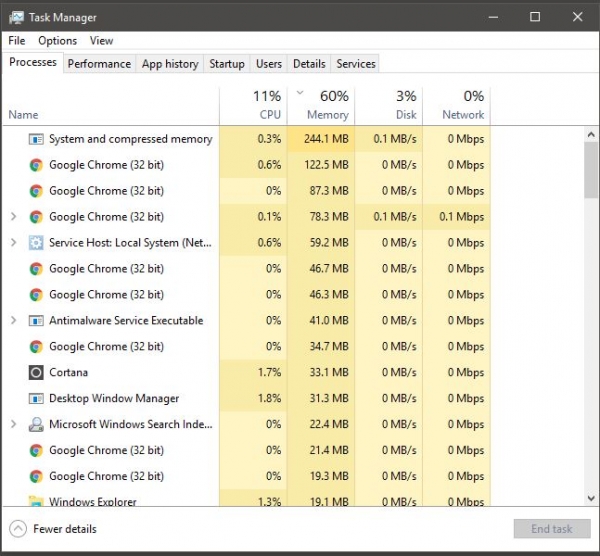Open the Startup tab
The width and height of the screenshot is (600, 556).
click(226, 64)
